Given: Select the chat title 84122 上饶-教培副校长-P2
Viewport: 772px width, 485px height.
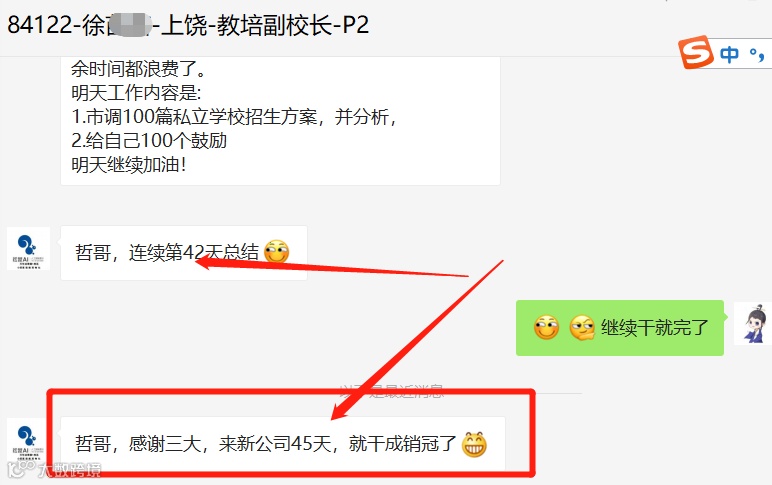Looking at the screenshot, I should [x=188, y=25].
